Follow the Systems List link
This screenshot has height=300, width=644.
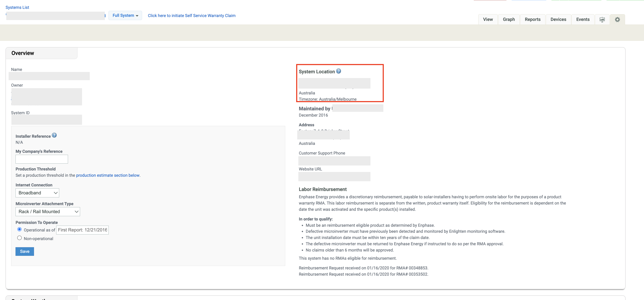(x=17, y=7)
